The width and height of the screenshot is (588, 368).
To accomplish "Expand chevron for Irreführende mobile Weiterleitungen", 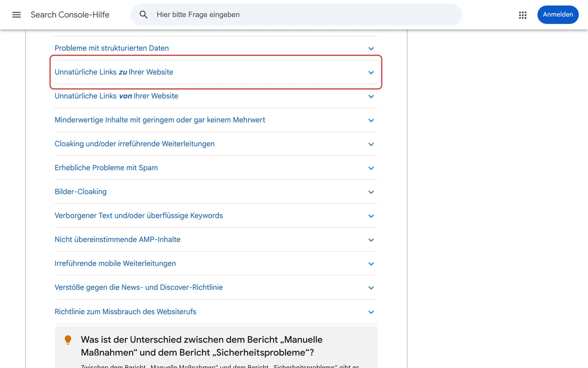I will (371, 264).
